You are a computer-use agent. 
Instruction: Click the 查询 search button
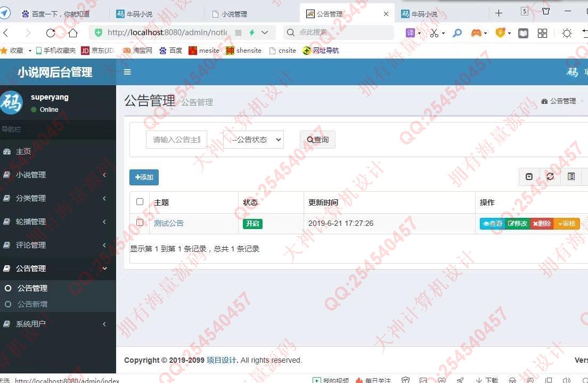(x=317, y=140)
